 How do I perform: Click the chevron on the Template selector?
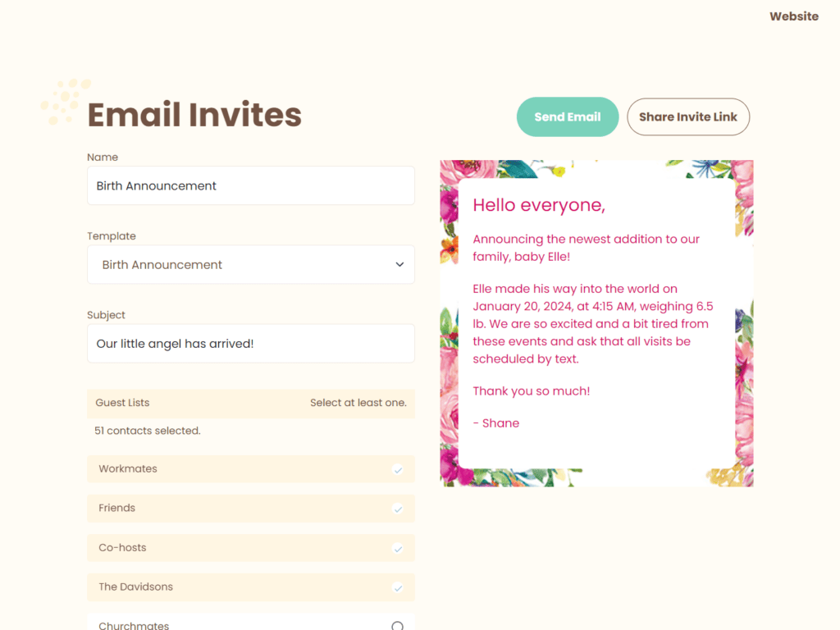pos(399,264)
